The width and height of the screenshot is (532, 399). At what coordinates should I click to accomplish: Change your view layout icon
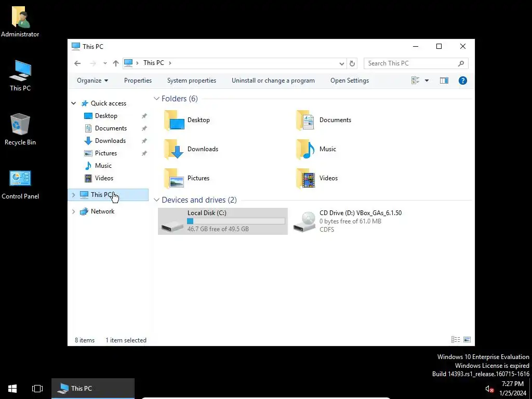point(415,81)
